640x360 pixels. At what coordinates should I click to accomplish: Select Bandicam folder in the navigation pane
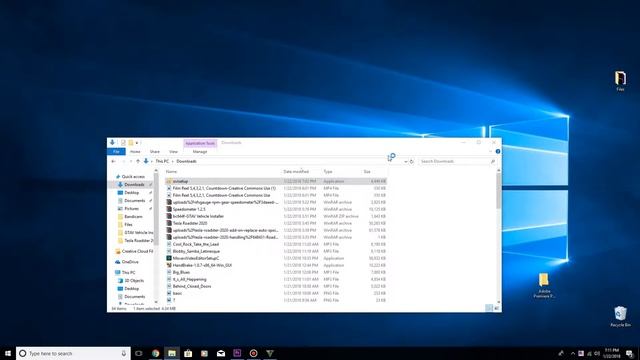tap(133, 217)
